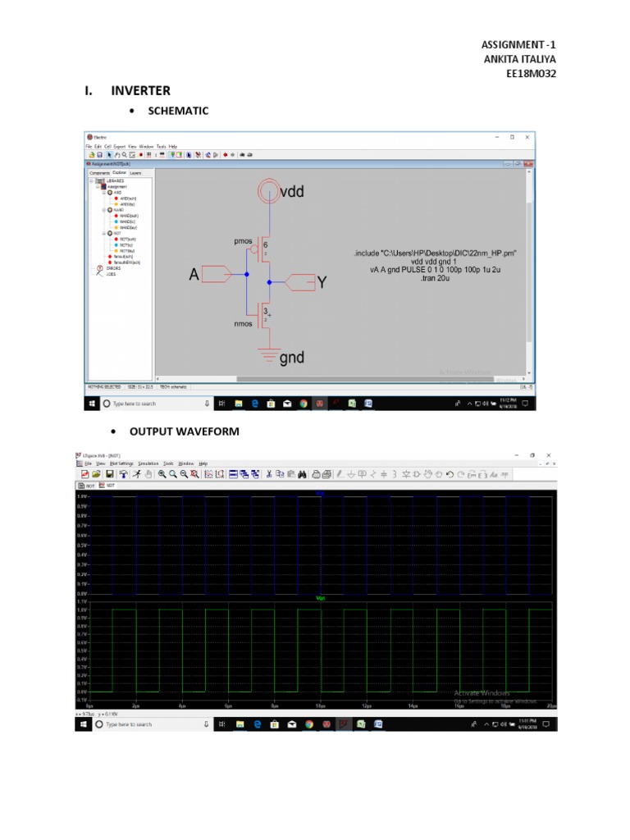Click Electric toolbar pan hand tool
Viewport: 630px width, 840px height.
point(116,155)
